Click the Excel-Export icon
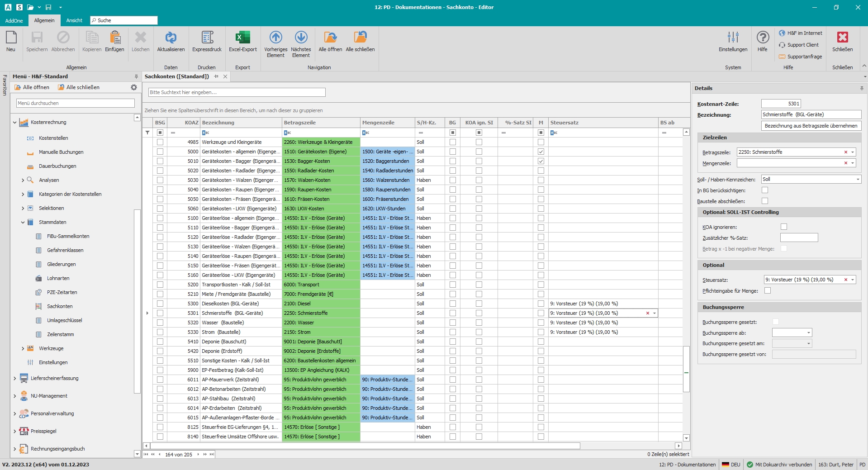The height and width of the screenshot is (470, 868). [x=242, y=38]
